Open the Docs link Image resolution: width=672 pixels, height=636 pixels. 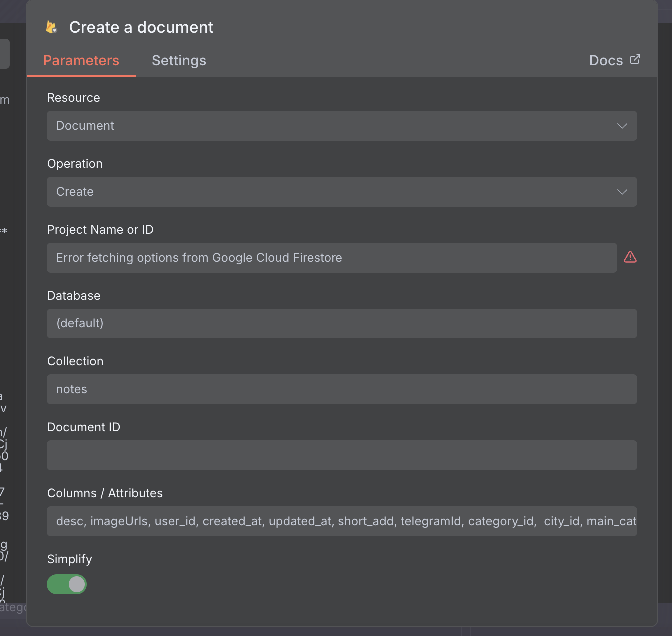(x=606, y=61)
